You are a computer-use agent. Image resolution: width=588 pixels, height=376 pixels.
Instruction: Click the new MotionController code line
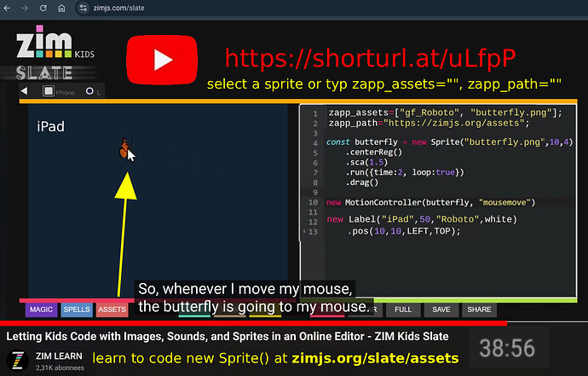coord(431,203)
